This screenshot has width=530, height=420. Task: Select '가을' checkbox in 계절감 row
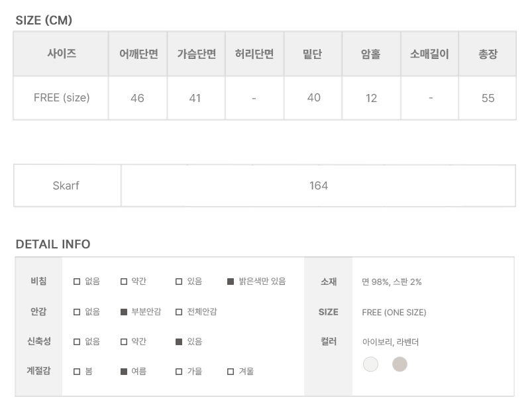tap(179, 372)
